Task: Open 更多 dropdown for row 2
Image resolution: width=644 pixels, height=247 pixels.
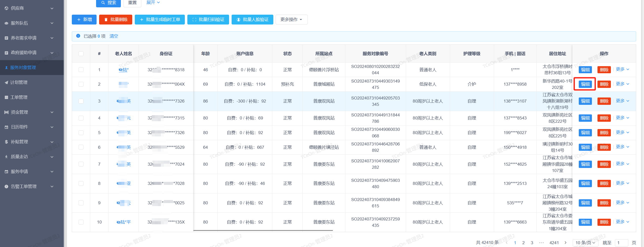Action: click(622, 84)
